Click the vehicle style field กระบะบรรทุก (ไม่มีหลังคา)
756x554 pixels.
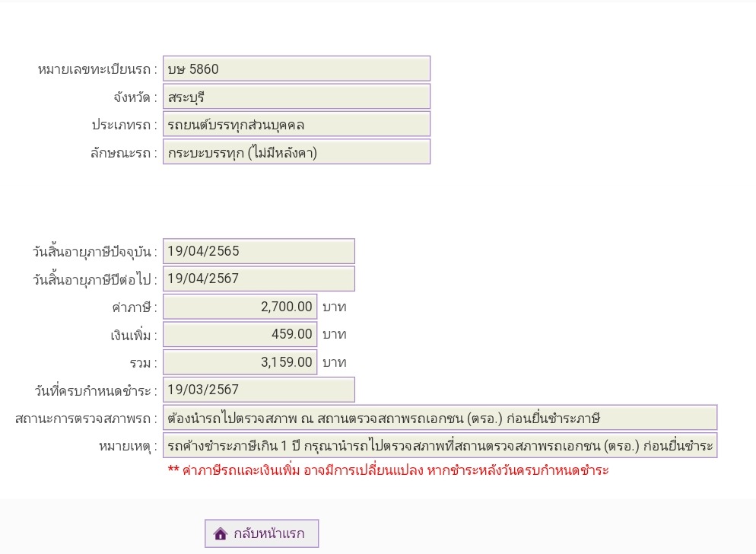(297, 152)
